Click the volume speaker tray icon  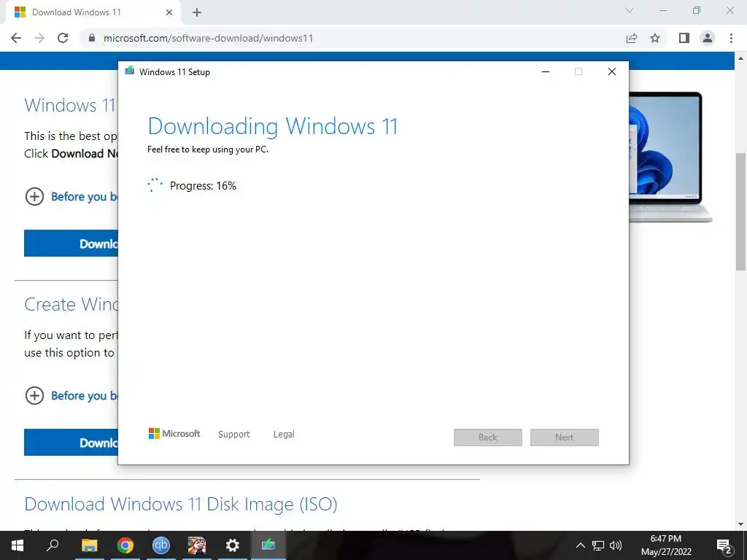pos(616,545)
